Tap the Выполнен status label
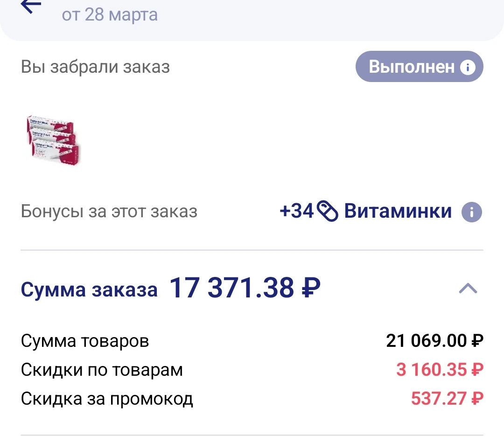Viewport: 504px width, 441px height. (x=411, y=67)
